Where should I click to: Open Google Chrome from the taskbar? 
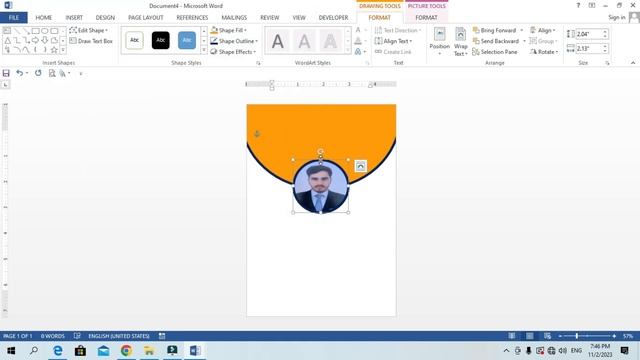point(126,351)
